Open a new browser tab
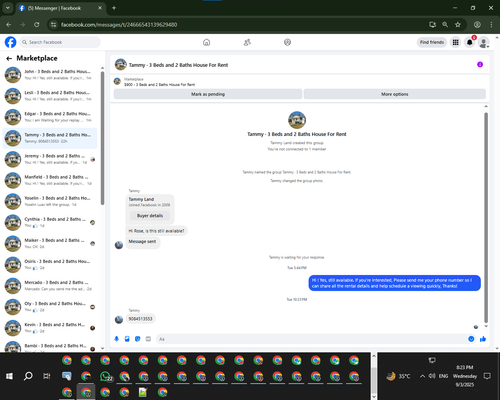Image resolution: width=500 pixels, height=400 pixels. coord(114,8)
